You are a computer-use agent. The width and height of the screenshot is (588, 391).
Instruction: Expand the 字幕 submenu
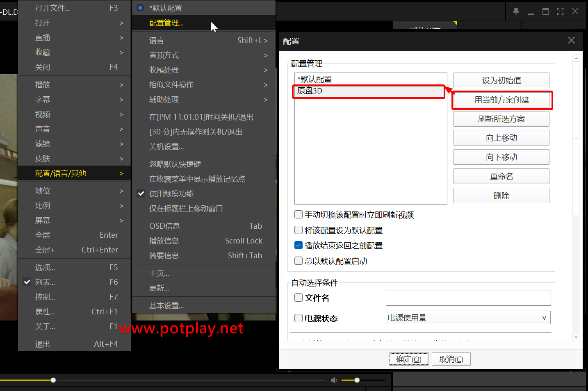tap(75, 100)
